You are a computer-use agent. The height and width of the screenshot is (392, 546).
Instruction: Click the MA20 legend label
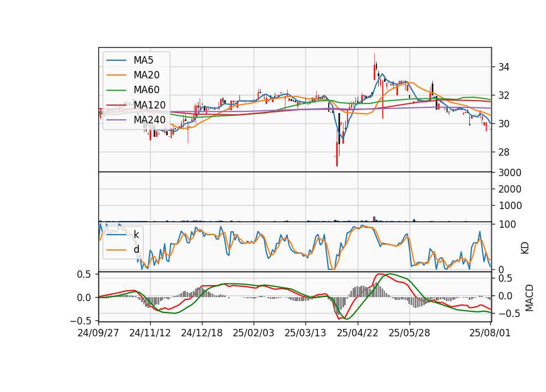pos(146,75)
